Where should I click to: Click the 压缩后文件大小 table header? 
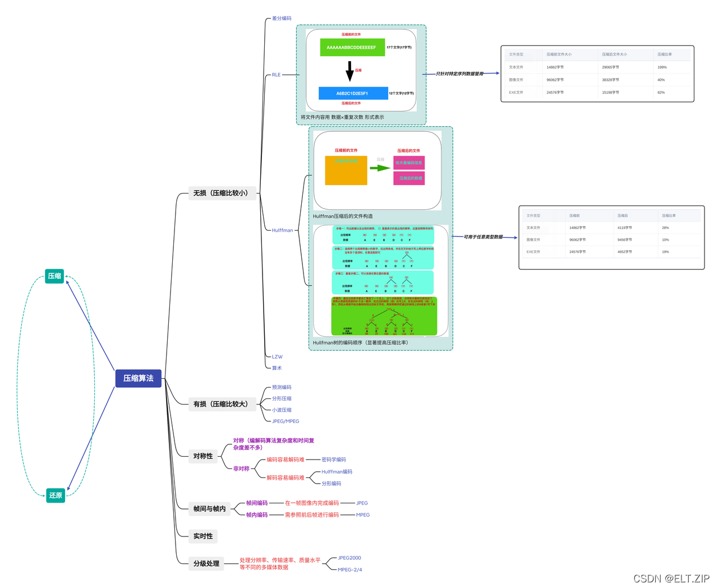click(x=614, y=54)
